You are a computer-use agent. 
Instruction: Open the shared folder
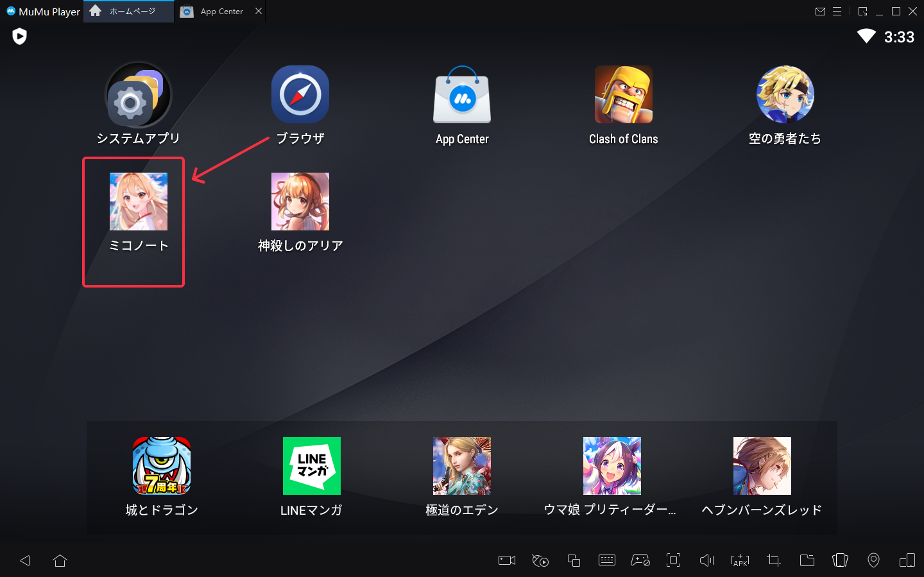pyautogui.click(x=807, y=560)
